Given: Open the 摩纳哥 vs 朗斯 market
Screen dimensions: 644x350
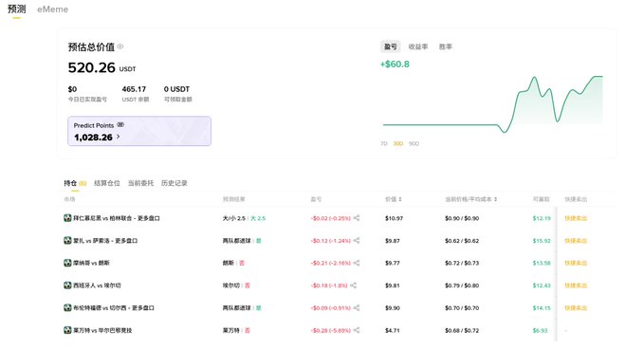Looking at the screenshot, I should [x=91, y=263].
